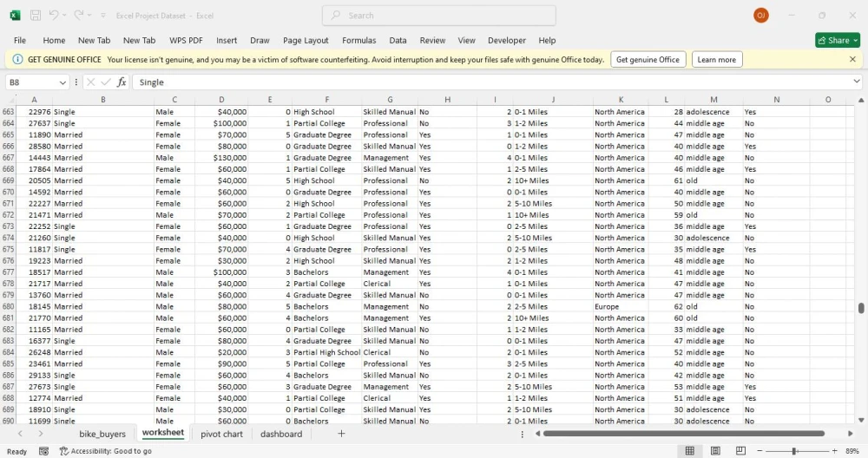Click the zoom slider handle

pyautogui.click(x=793, y=451)
